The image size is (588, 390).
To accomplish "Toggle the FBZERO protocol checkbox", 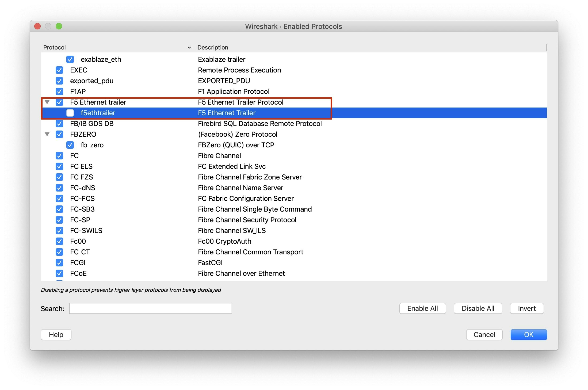I will point(59,134).
